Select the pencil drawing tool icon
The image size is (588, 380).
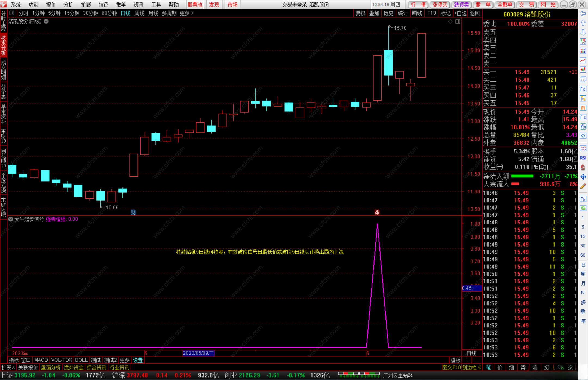coord(583,186)
